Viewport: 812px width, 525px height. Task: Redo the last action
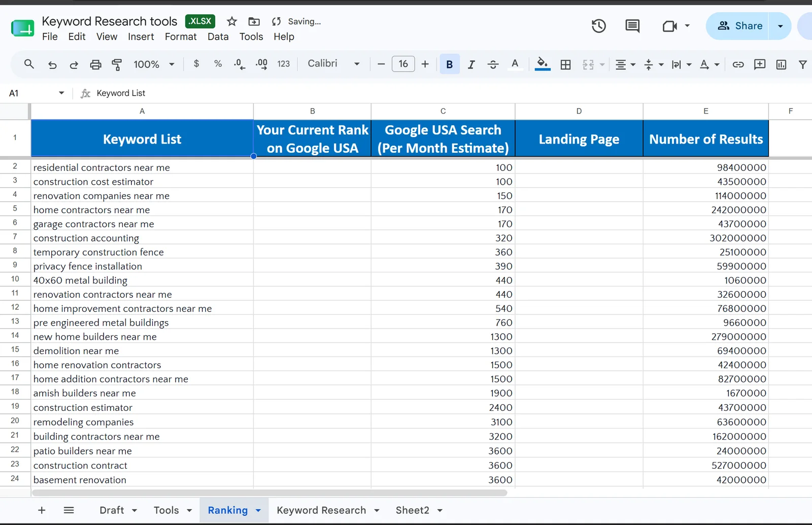point(74,64)
